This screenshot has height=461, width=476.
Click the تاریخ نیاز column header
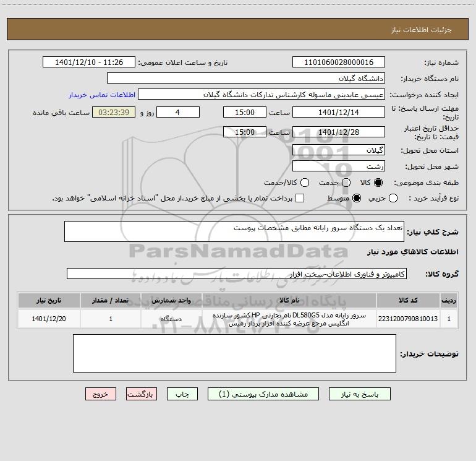pos(49,300)
